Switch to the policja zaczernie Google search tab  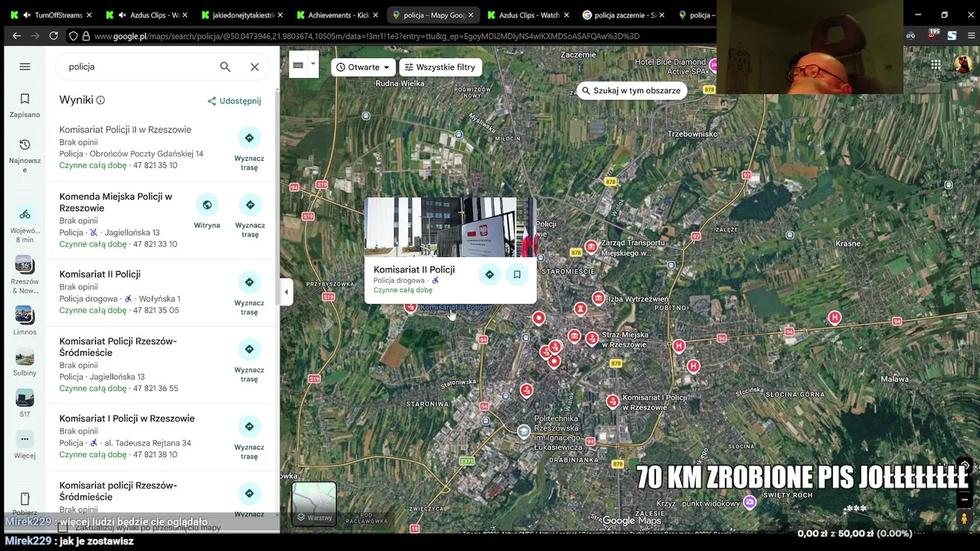coord(625,15)
